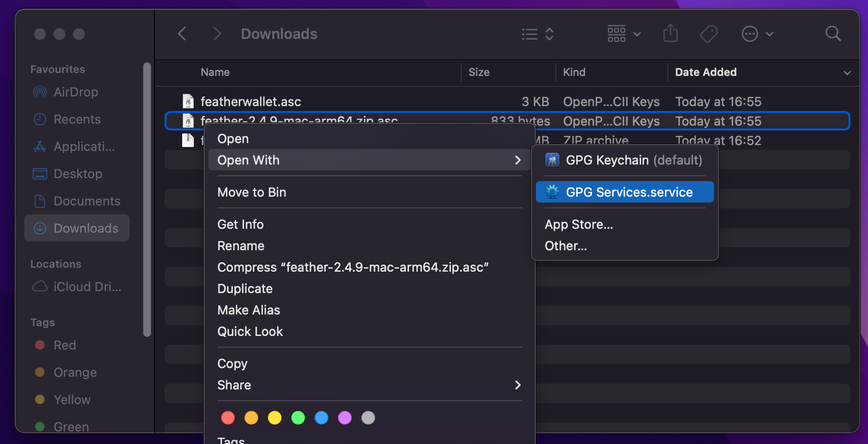Apply the red tag color dot
The height and width of the screenshot is (444, 868).
point(228,418)
